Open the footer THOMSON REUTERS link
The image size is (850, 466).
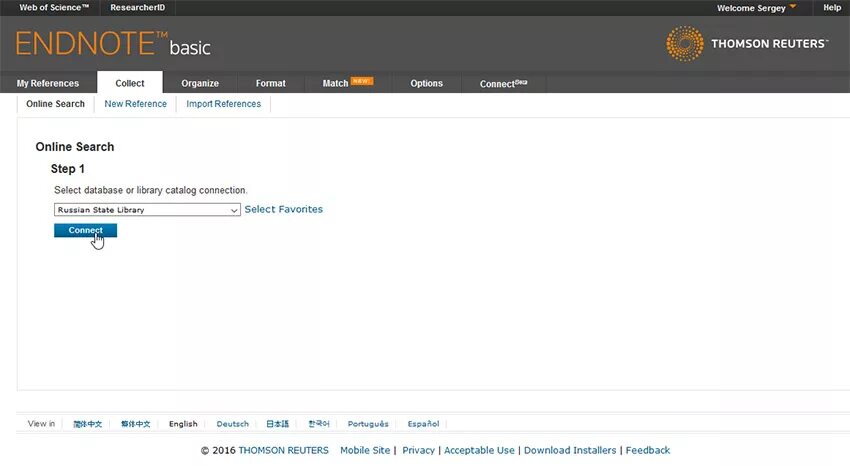click(284, 450)
